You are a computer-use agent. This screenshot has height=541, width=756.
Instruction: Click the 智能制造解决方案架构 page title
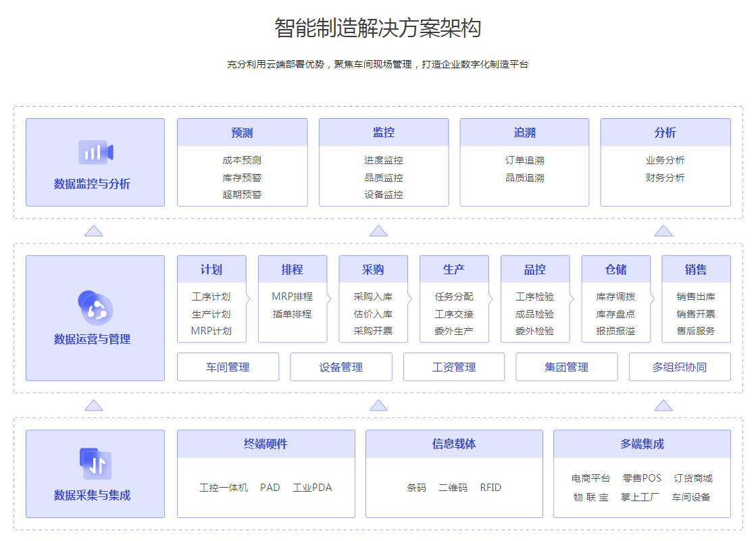tap(378, 28)
